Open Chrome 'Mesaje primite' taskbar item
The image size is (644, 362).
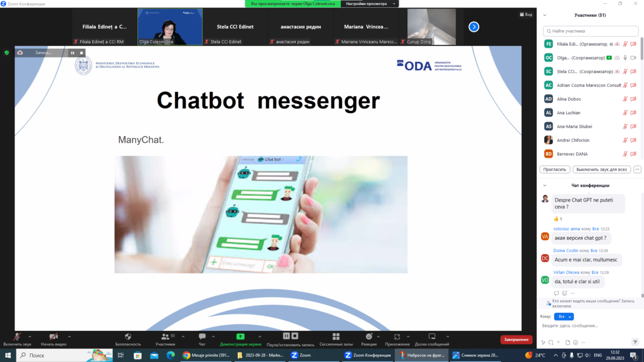pyautogui.click(x=207, y=355)
